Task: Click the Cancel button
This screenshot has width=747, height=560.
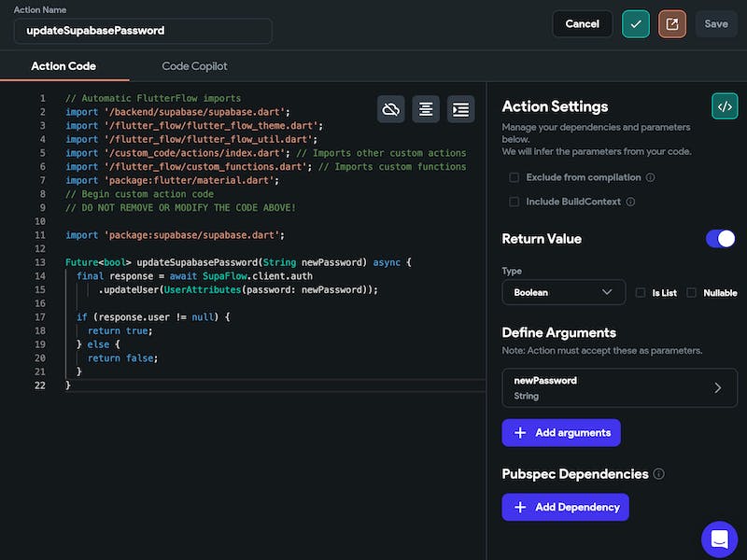Action: (x=582, y=24)
